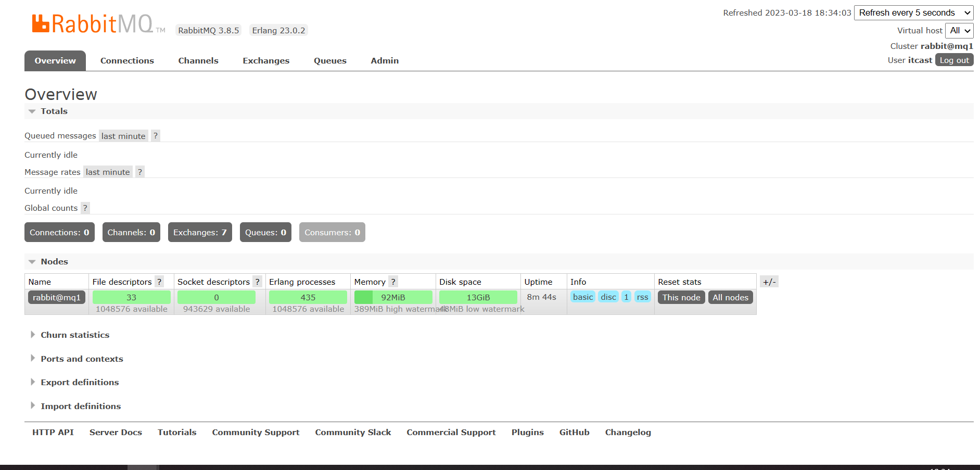980x470 pixels.
Task: Reset stats for All nodes
Action: click(x=730, y=297)
